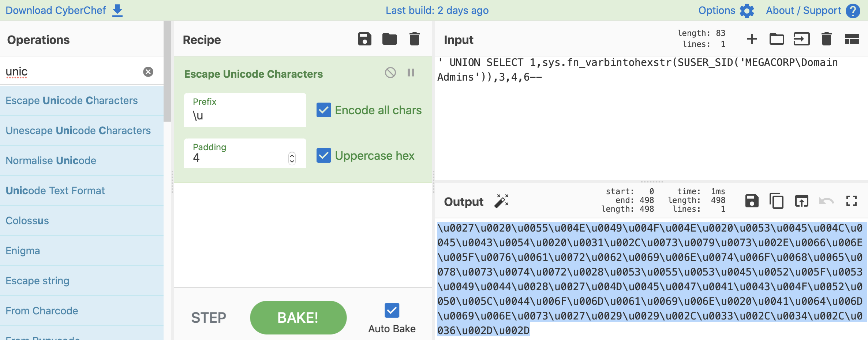Disable the Escape Unicode Characters operation
The height and width of the screenshot is (340, 868).
[390, 73]
